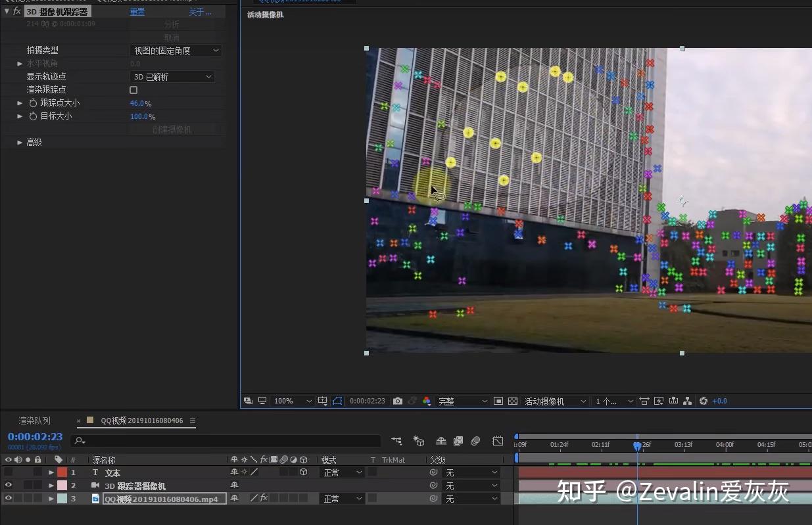
Task: Open the composition mini-flowchart icon
Action: click(x=396, y=441)
